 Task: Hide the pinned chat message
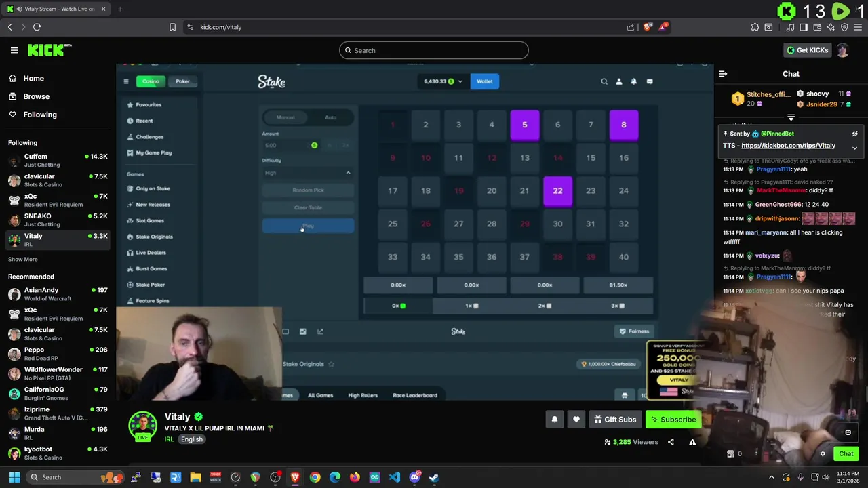(x=854, y=134)
